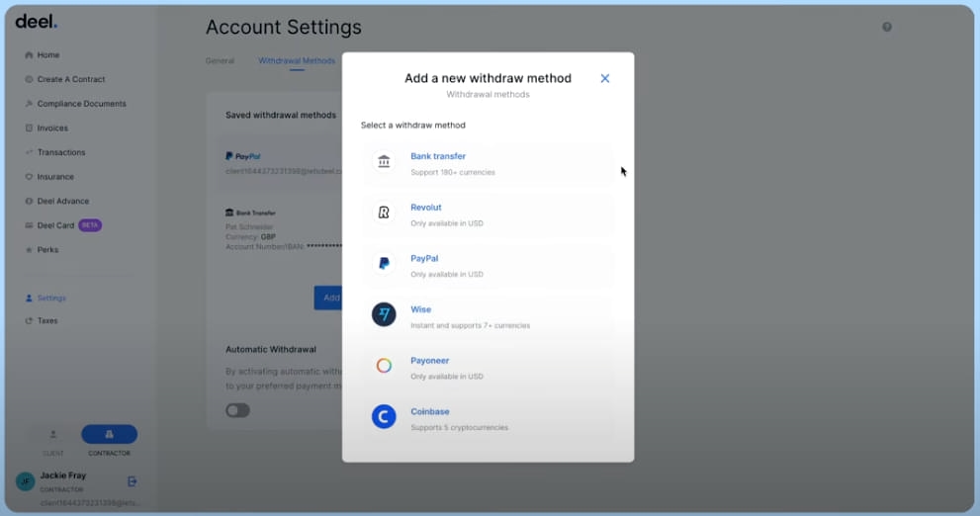Open the Withdrawal Methods tab
The height and width of the screenshot is (516, 980).
[297, 60]
